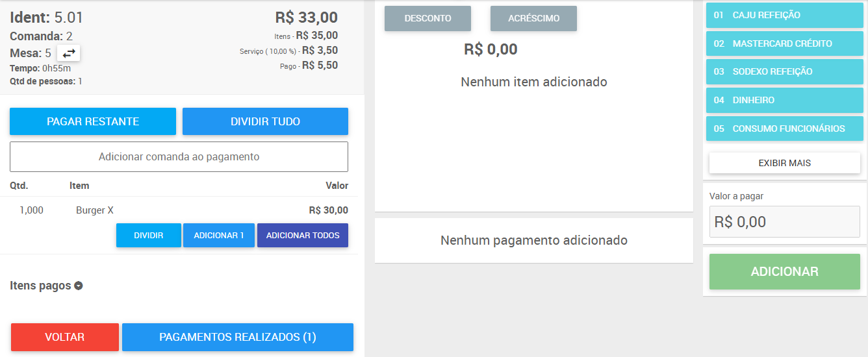Choose 04 DINHEIRO payment option

click(x=785, y=100)
